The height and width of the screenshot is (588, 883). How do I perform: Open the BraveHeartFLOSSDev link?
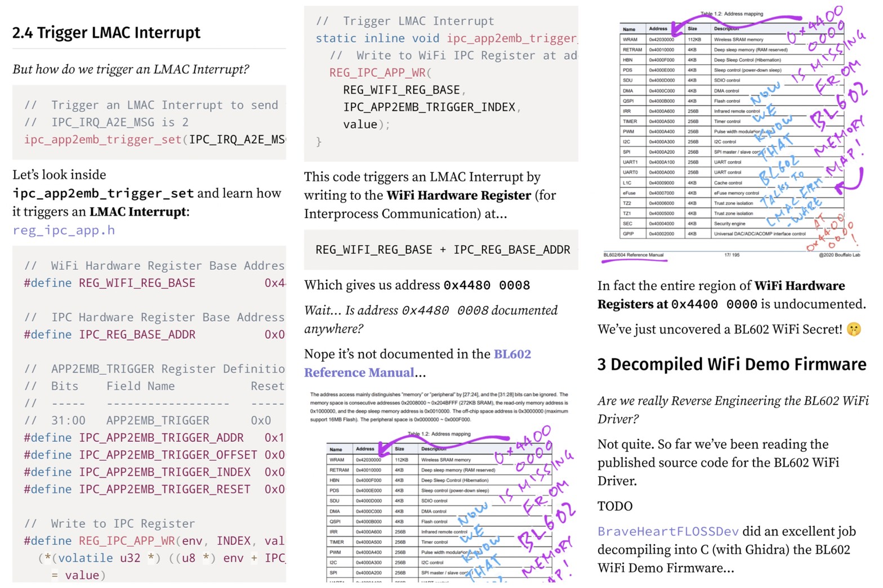coord(668,532)
